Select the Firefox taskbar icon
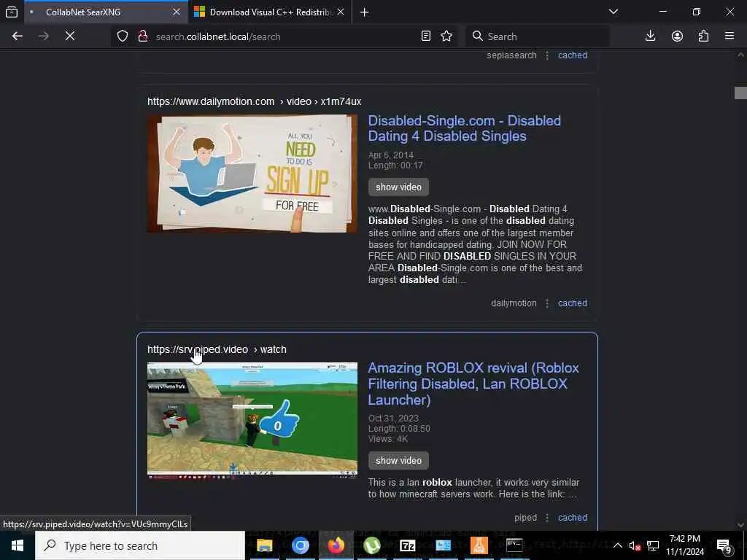This screenshot has height=560, width=747. [336, 545]
